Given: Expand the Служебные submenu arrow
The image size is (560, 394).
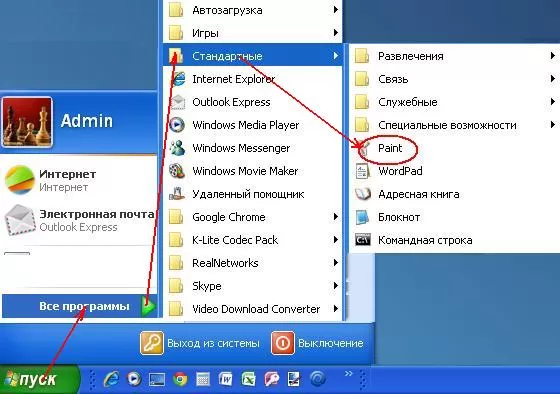Looking at the screenshot, I should coord(552,102).
